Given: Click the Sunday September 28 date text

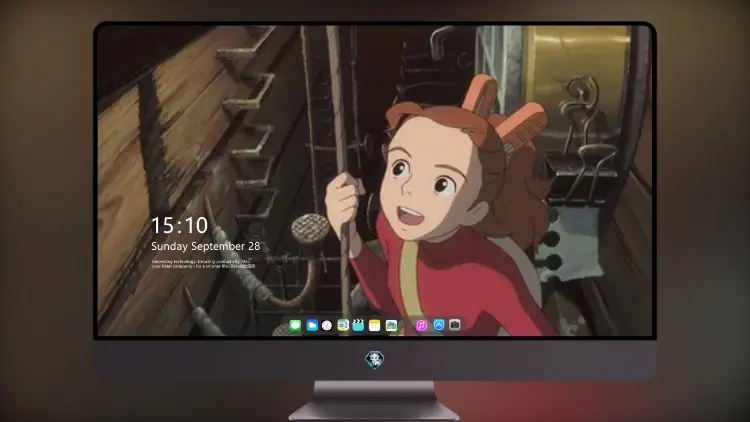Looking at the screenshot, I should click(x=206, y=246).
